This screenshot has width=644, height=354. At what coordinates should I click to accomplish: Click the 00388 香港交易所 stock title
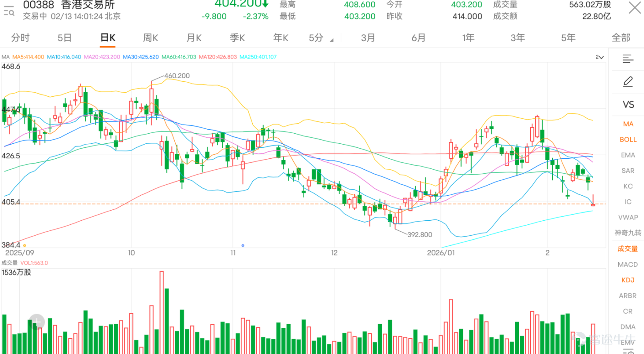[x=69, y=5]
